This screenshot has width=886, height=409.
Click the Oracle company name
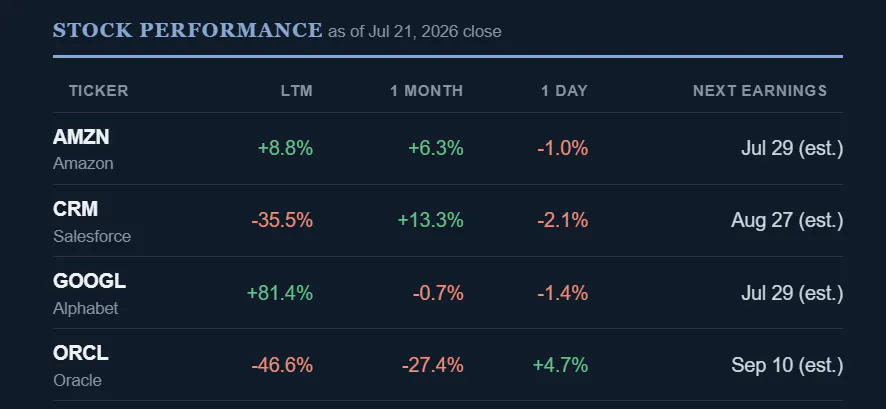pos(77,380)
